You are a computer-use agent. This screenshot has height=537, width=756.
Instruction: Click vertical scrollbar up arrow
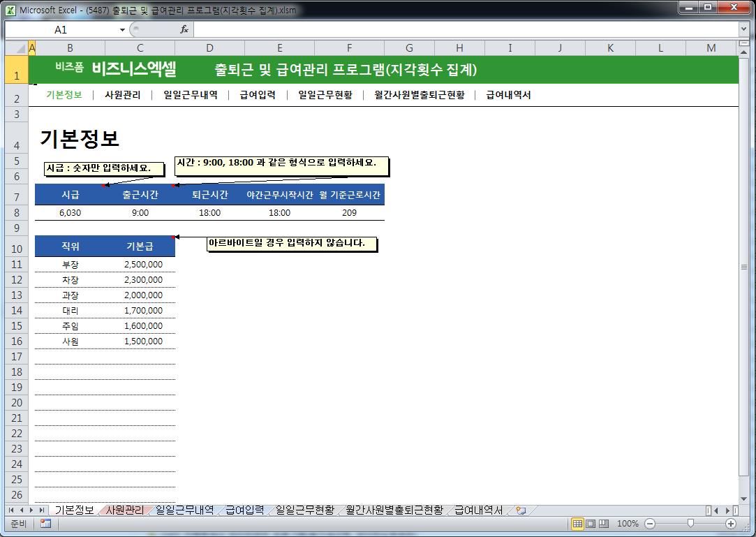pos(743,51)
